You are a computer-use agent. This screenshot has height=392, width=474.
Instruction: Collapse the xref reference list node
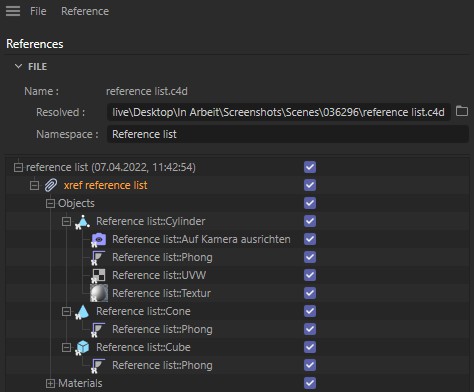34,185
